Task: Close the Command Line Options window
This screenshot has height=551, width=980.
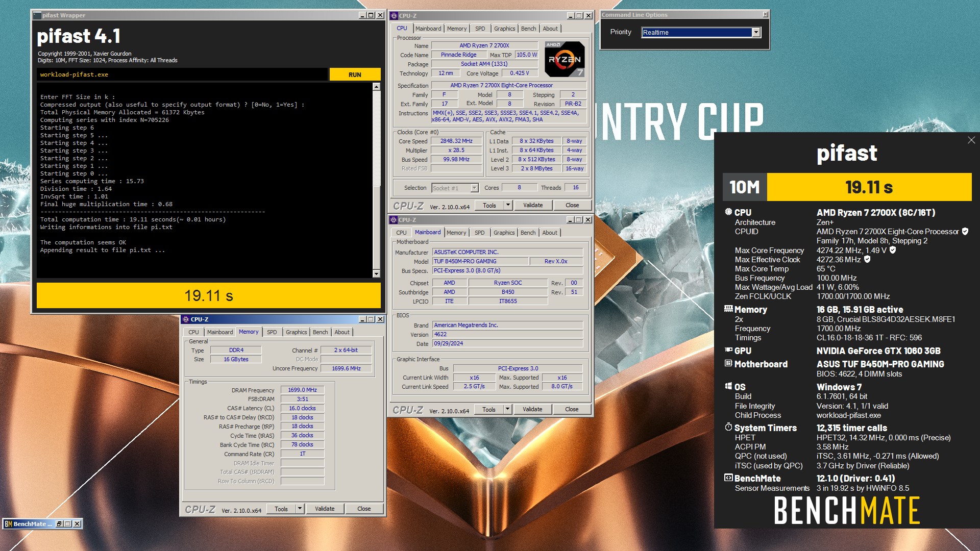Action: pyautogui.click(x=765, y=14)
